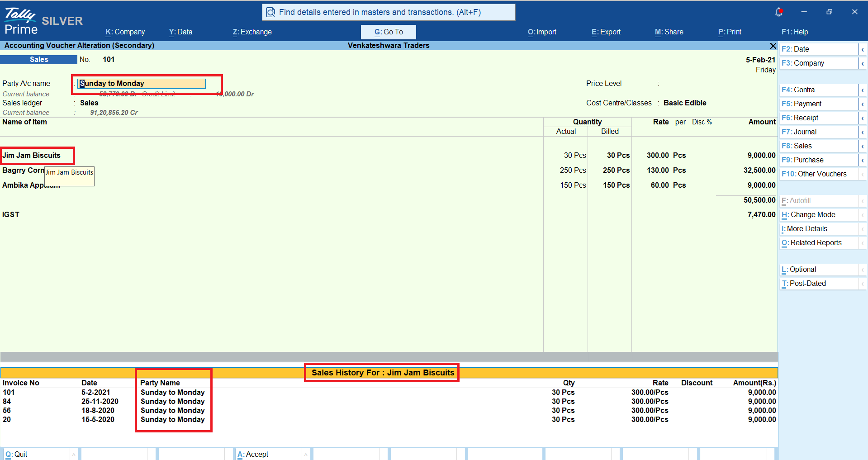Click the voucher date 5-Feb-21

pyautogui.click(x=760, y=60)
